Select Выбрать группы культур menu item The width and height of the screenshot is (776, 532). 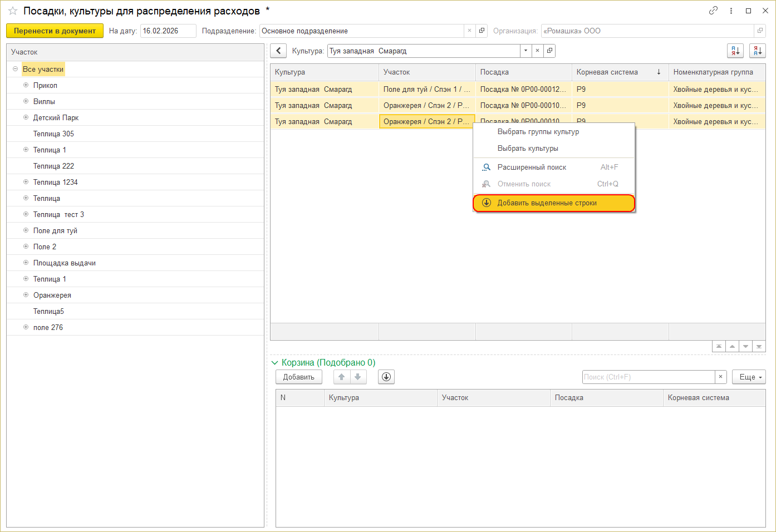538,132
